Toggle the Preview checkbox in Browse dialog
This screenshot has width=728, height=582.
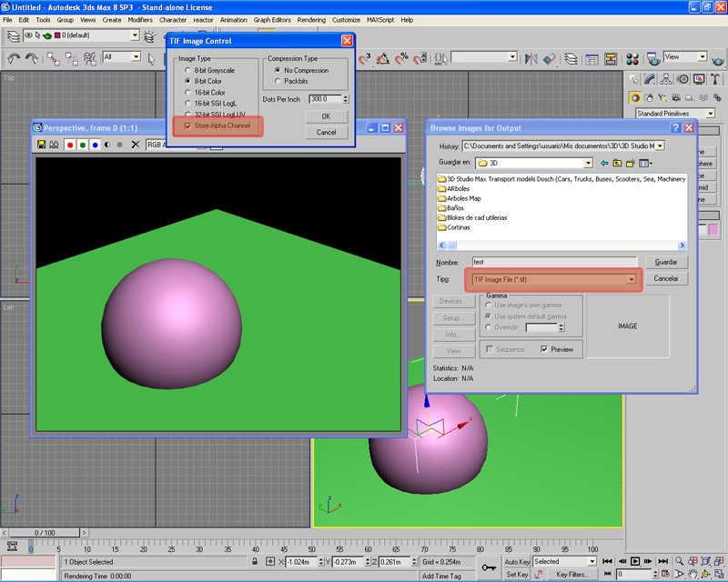pos(544,349)
